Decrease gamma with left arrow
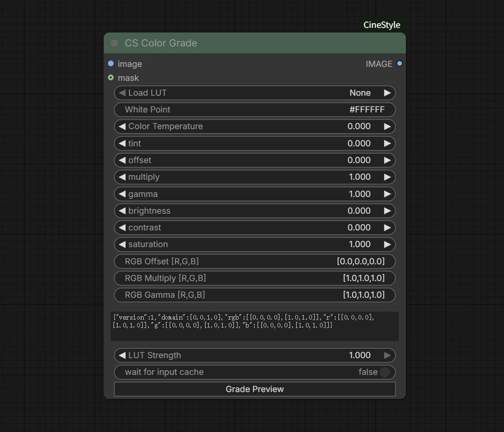Image resolution: width=504 pixels, height=432 pixels. [x=122, y=194]
